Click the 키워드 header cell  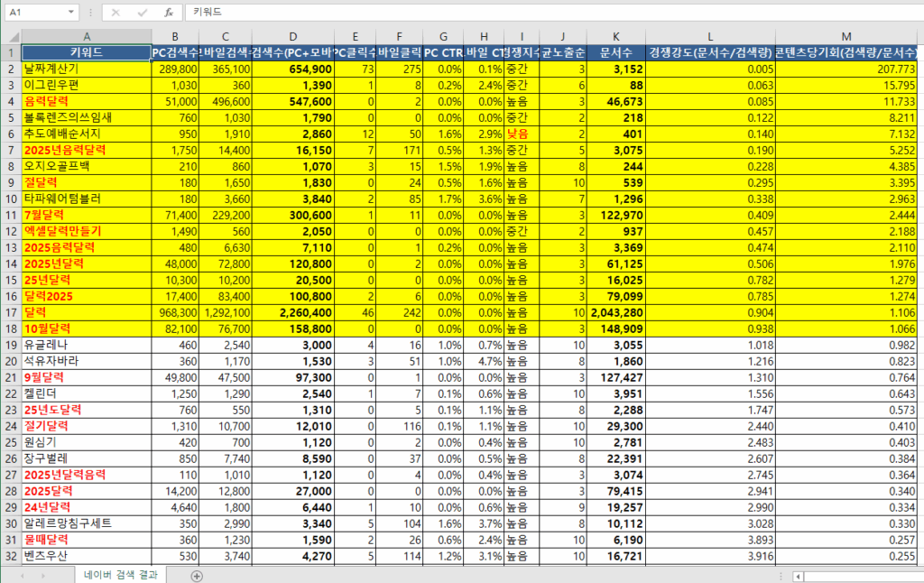pos(87,52)
